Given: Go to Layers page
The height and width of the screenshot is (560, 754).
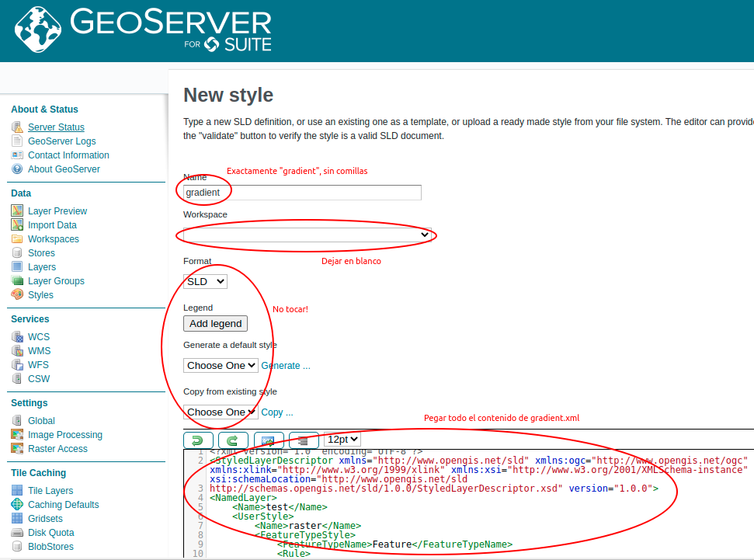Looking at the screenshot, I should point(42,266).
